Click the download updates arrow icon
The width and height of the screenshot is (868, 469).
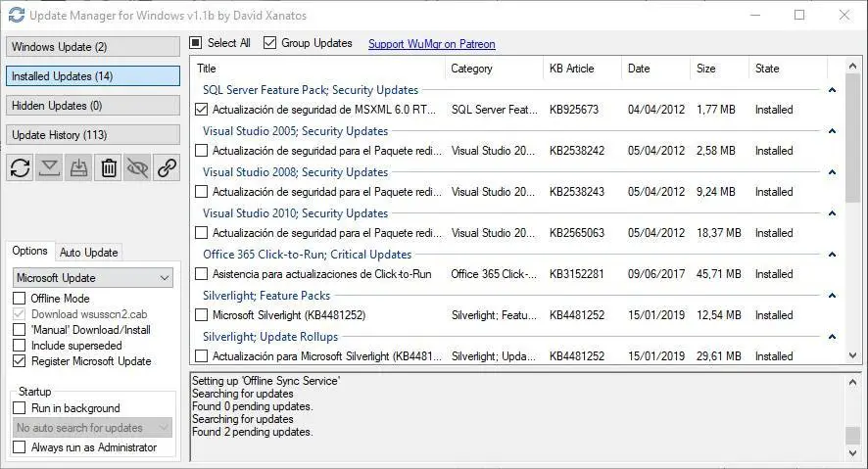point(50,167)
